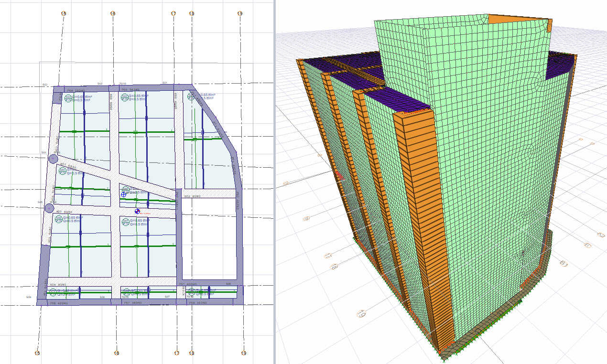Click the red-blue center of mass marker

[x=137, y=211]
